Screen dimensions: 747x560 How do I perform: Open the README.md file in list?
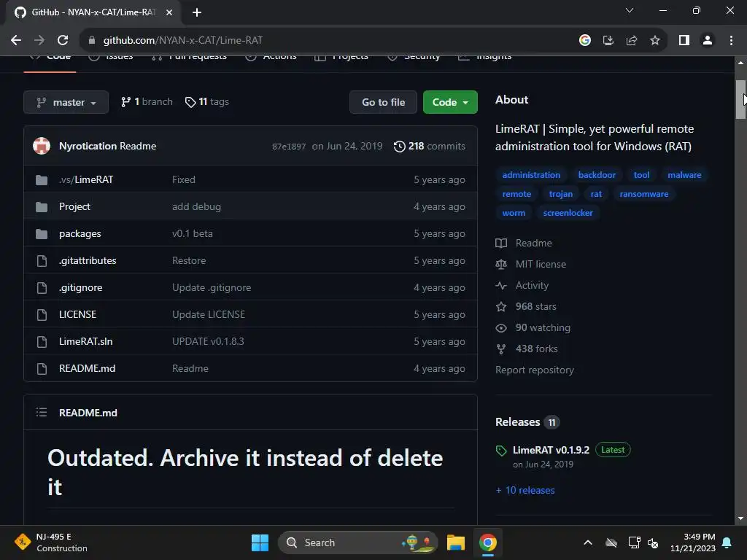tap(88, 368)
